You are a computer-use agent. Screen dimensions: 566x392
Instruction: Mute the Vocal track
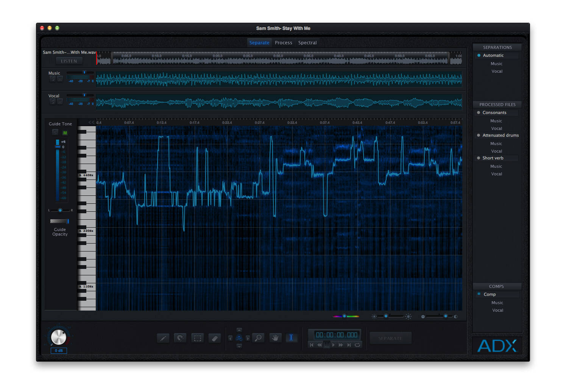pos(60,102)
